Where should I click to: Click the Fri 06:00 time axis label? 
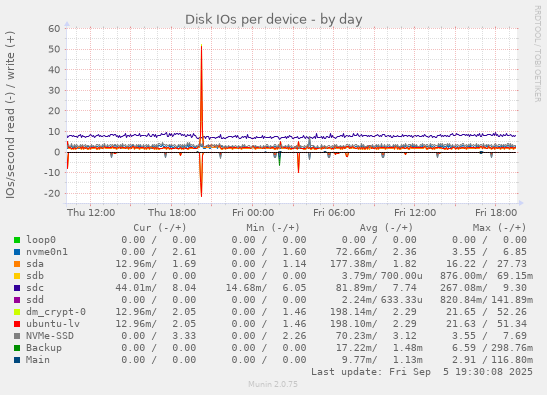334,213
